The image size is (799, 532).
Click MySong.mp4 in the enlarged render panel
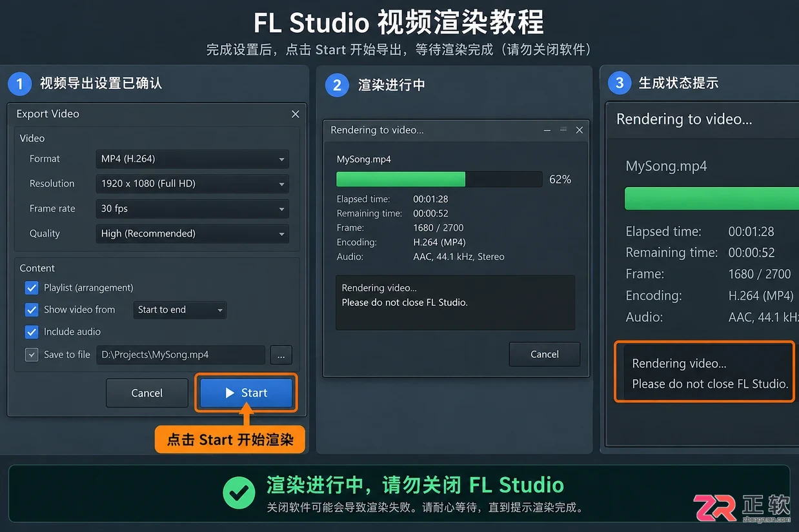tap(666, 166)
